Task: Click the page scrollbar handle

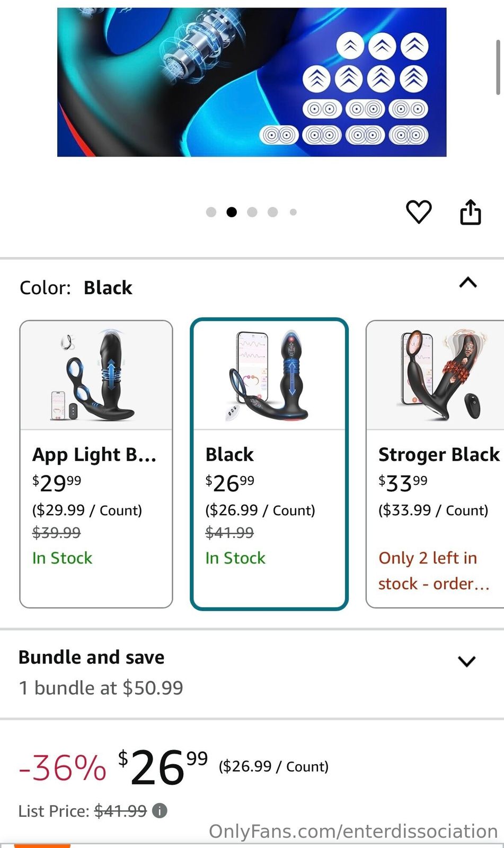Action: 498,66
